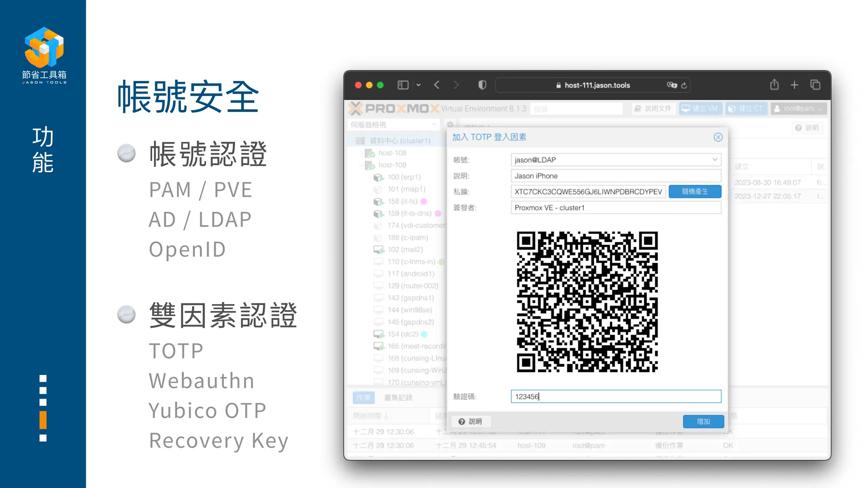Reload page with refresh icon
Viewport: 868px width, 488px height.
[x=684, y=86]
